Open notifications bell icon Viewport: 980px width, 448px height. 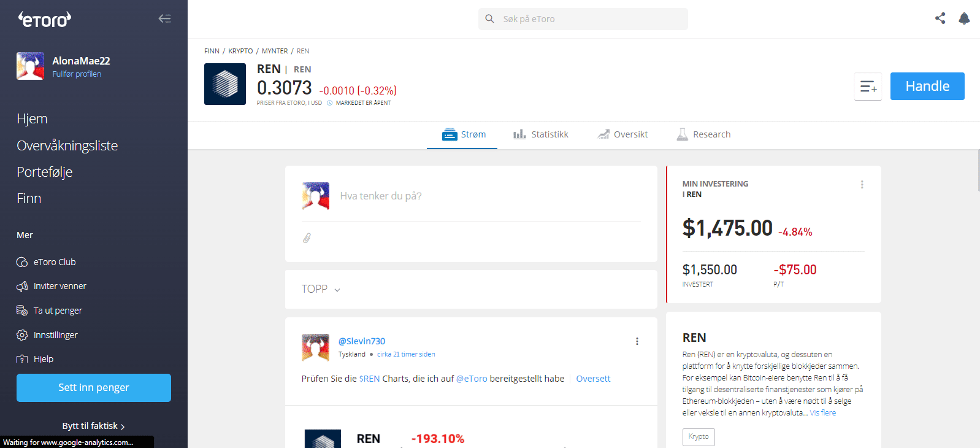pos(964,18)
